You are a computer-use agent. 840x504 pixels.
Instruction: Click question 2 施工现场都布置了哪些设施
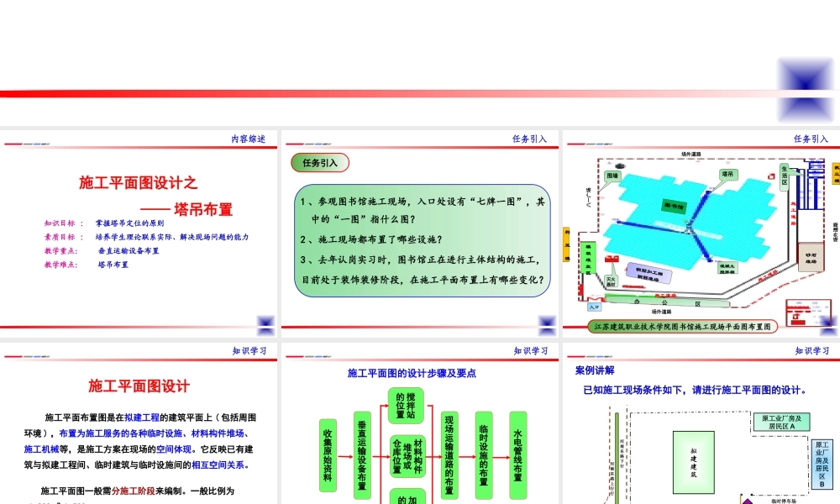coord(371,239)
